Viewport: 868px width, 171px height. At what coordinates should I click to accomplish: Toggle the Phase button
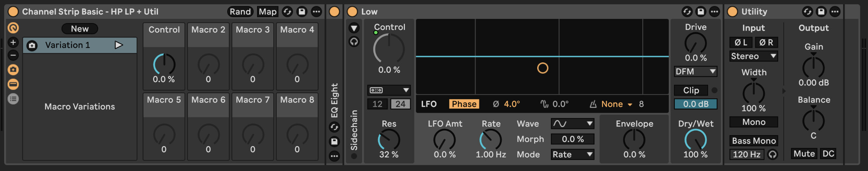click(464, 104)
